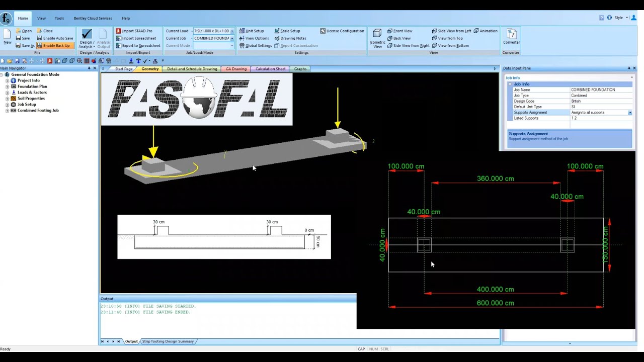
Task: Click the application logo button
Action: (6, 19)
